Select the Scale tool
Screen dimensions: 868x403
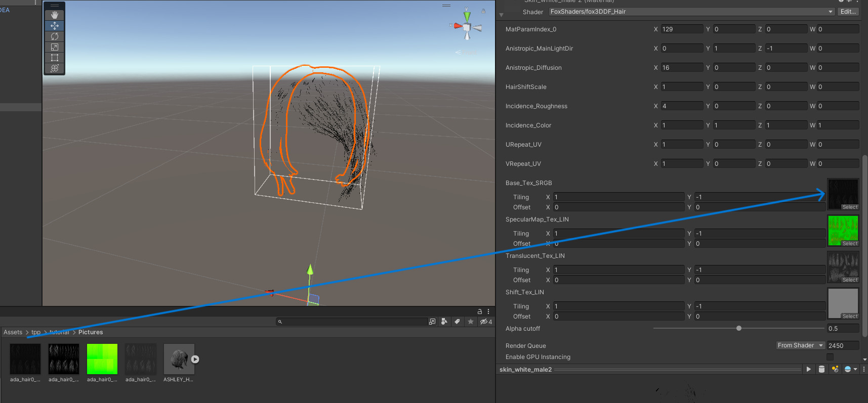pos(55,47)
